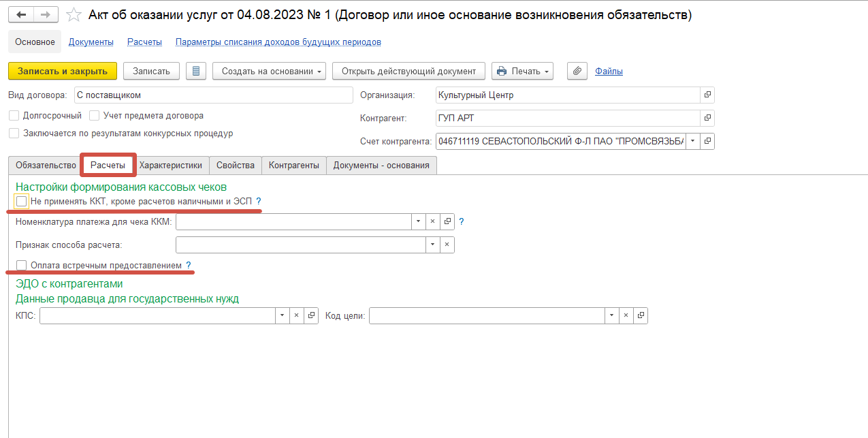Open Организация field details icon
Viewport: 868px width, 438px height.
tap(707, 95)
